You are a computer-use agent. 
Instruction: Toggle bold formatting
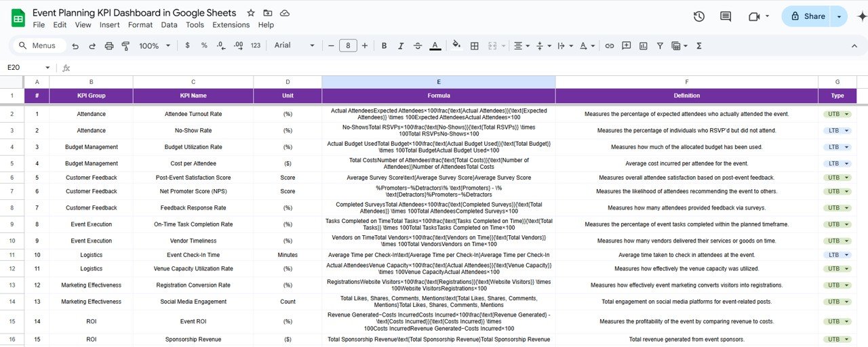pos(384,45)
